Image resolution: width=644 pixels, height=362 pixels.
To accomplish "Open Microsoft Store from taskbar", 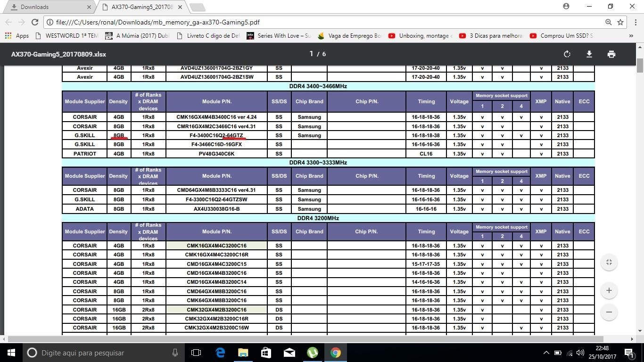I will pos(266,353).
